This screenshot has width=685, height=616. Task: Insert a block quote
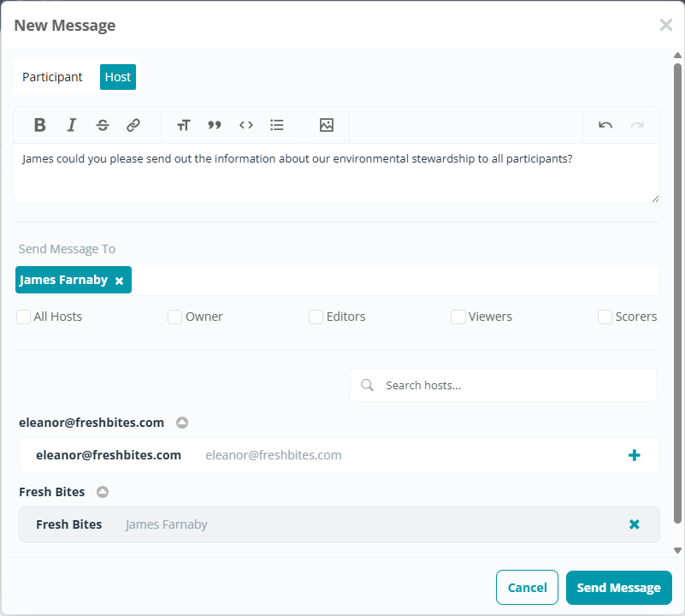click(x=215, y=125)
